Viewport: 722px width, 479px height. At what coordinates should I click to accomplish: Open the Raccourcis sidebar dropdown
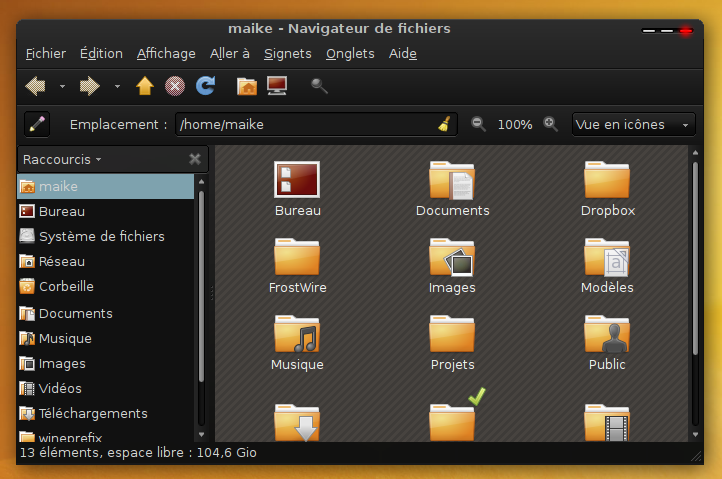click(62, 159)
